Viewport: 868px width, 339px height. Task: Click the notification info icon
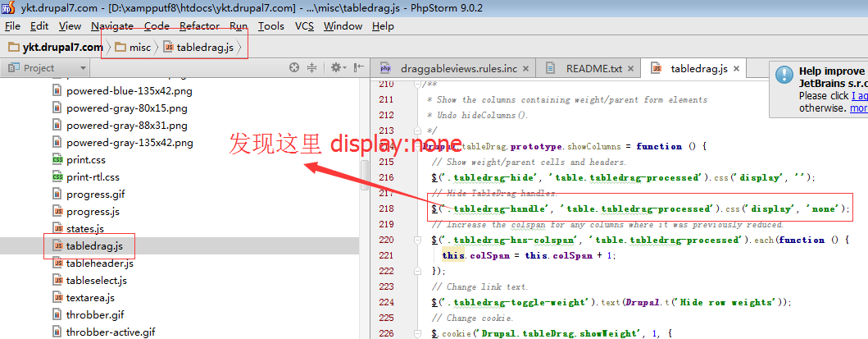[x=784, y=75]
